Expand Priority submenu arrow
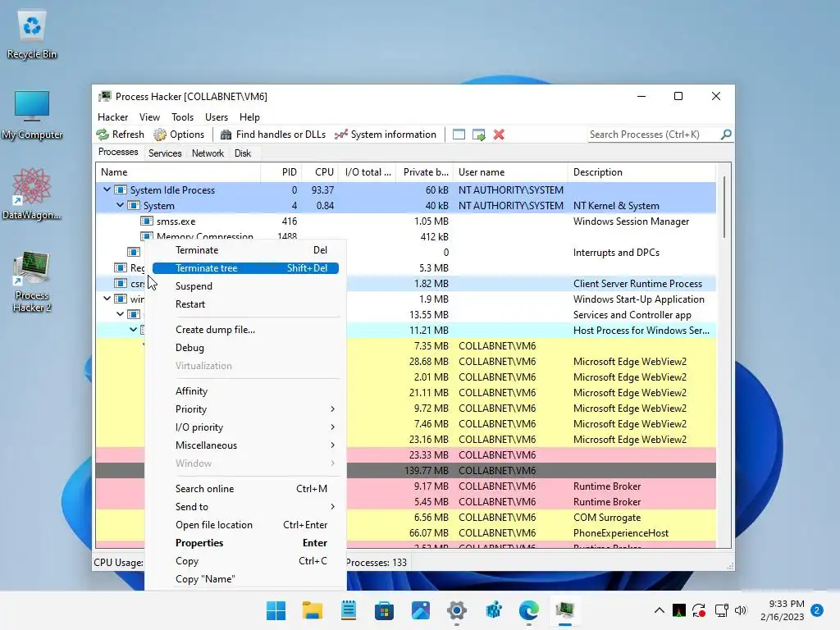This screenshot has width=840, height=630. click(333, 409)
